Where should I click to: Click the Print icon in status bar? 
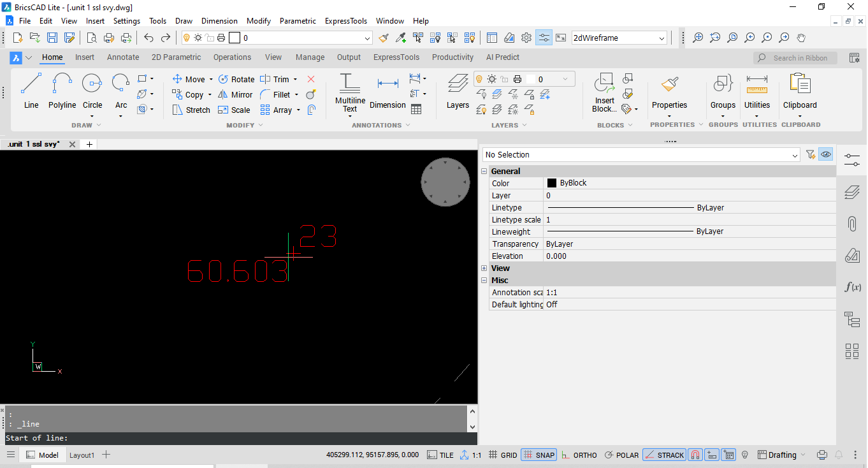point(822,455)
